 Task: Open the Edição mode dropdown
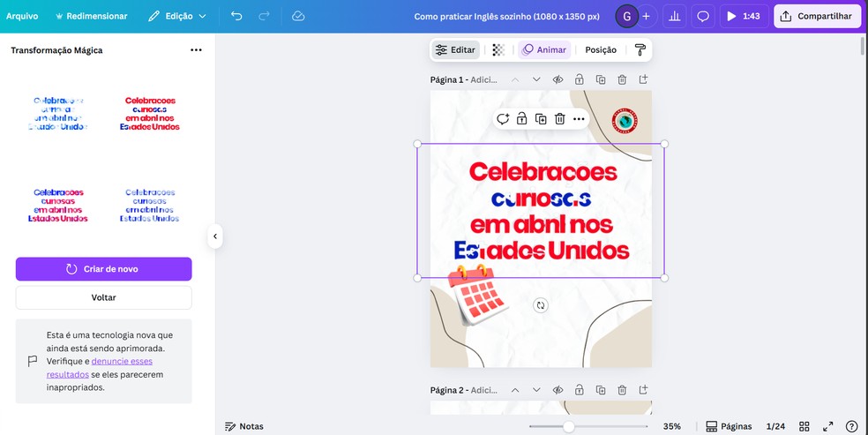pos(177,16)
